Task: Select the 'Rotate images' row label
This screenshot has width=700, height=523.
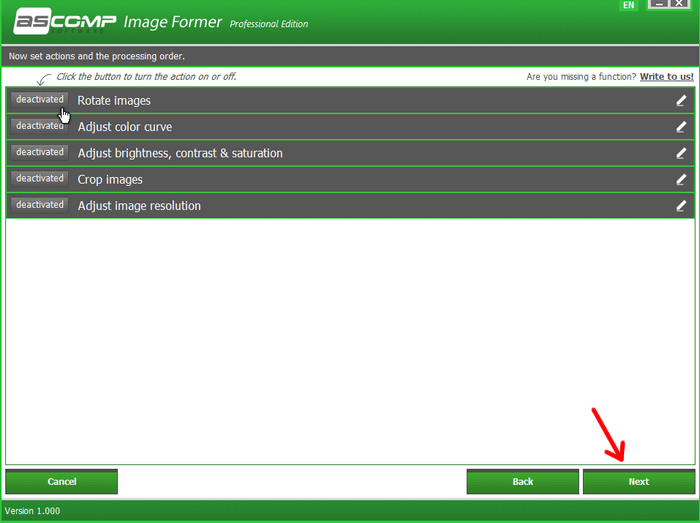Action: point(114,101)
